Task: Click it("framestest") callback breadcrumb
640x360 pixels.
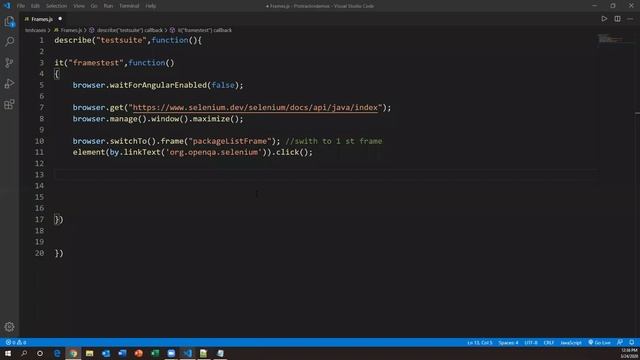Action: tap(204, 30)
